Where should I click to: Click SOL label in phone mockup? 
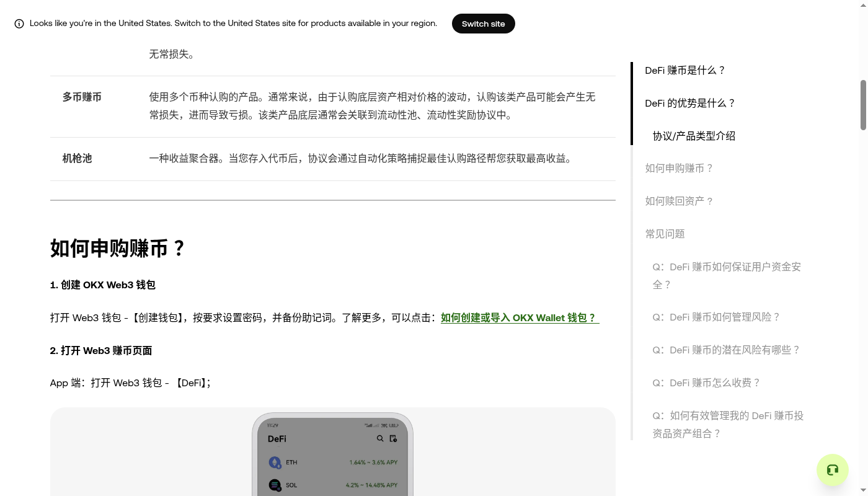(291, 485)
